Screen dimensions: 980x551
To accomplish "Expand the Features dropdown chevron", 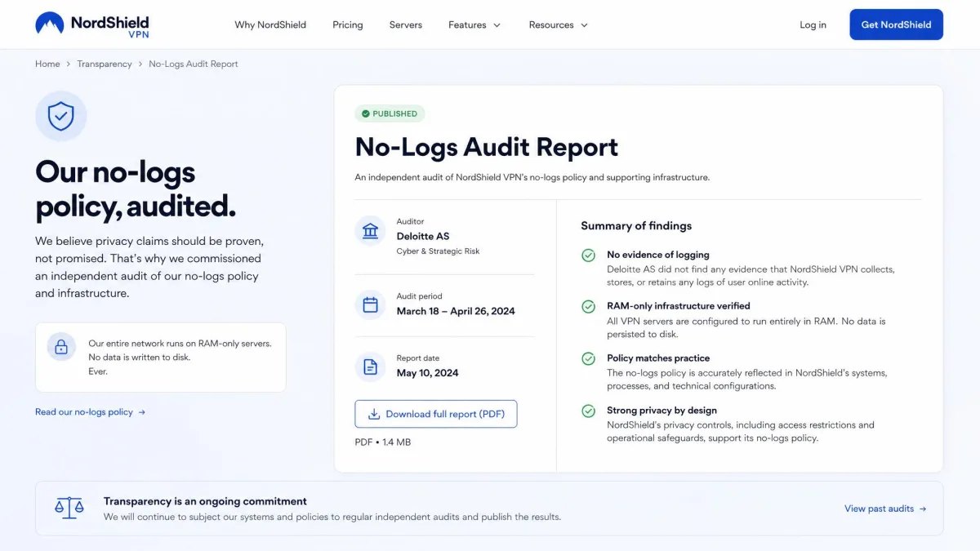I will point(497,25).
